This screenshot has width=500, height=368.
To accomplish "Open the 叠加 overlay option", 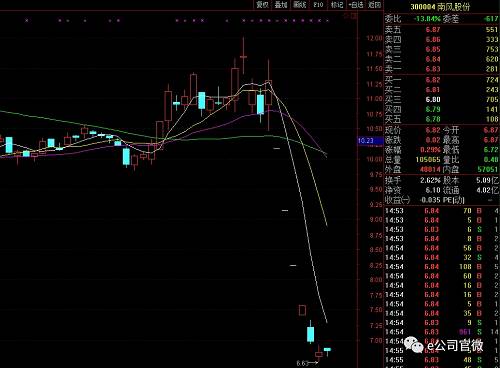I will (x=281, y=5).
